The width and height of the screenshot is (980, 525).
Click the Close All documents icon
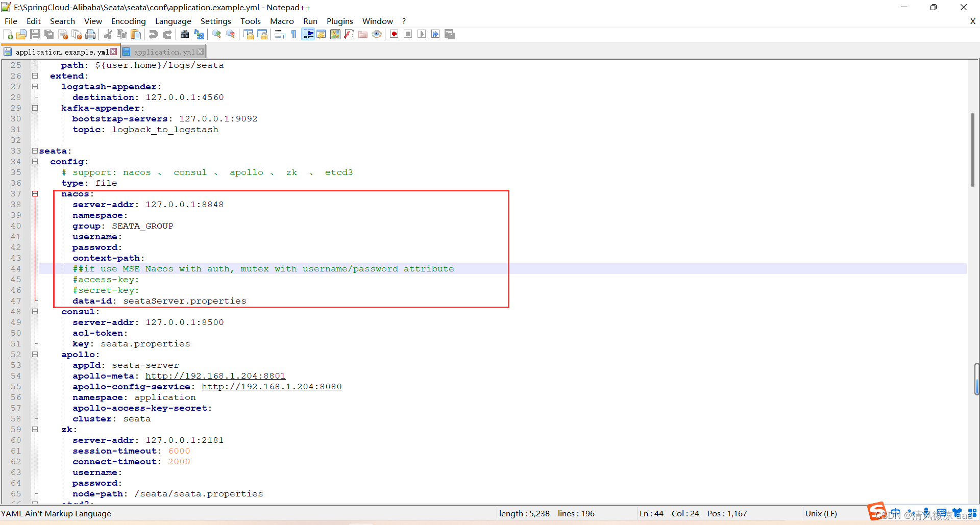77,34
